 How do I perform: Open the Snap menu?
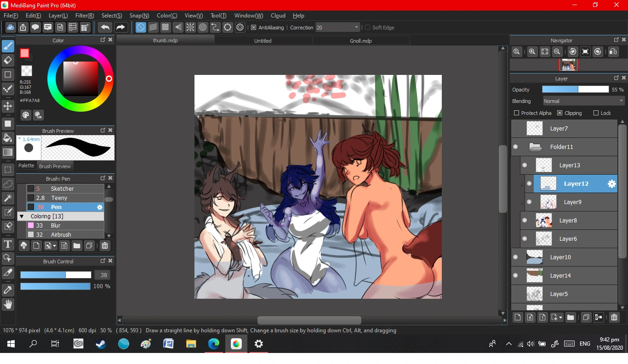coord(139,16)
